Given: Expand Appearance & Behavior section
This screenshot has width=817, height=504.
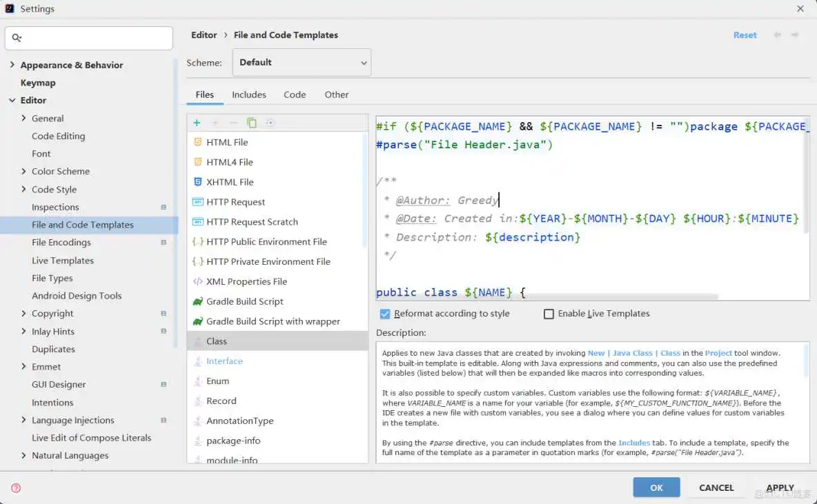Looking at the screenshot, I should 12,65.
